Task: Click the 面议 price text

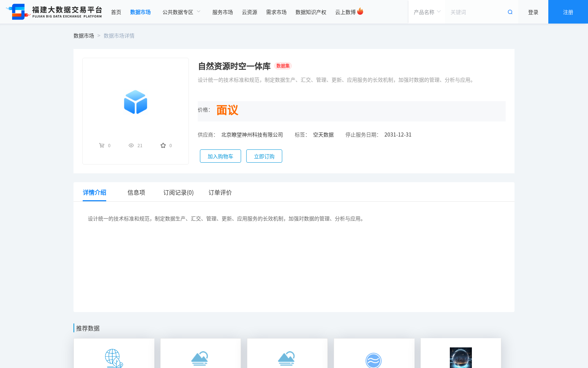Action: 227,110
